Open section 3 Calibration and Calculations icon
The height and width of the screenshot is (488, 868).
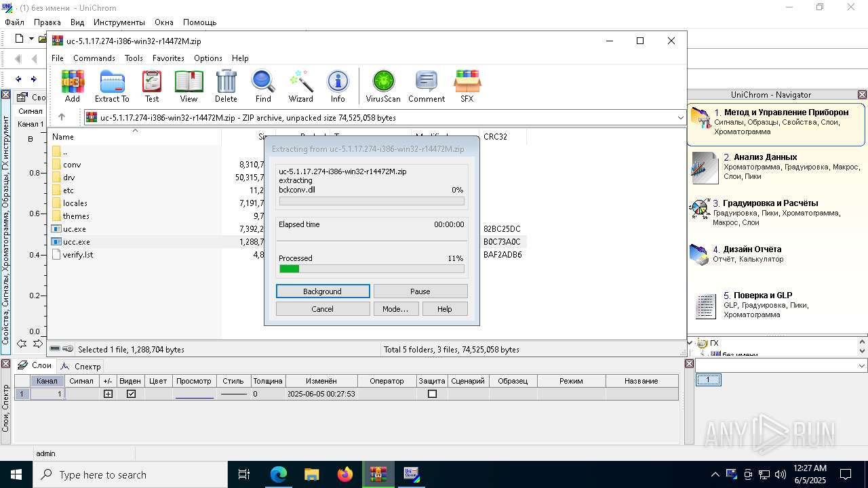point(700,209)
